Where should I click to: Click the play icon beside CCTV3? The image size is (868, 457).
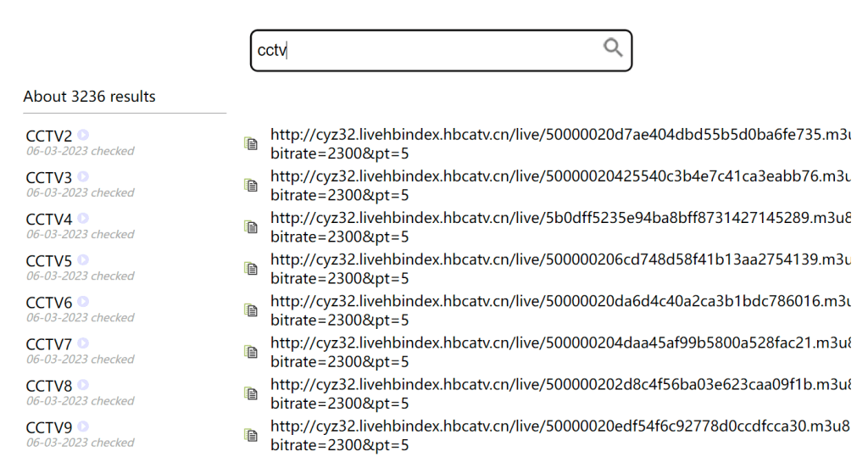pos(83,176)
